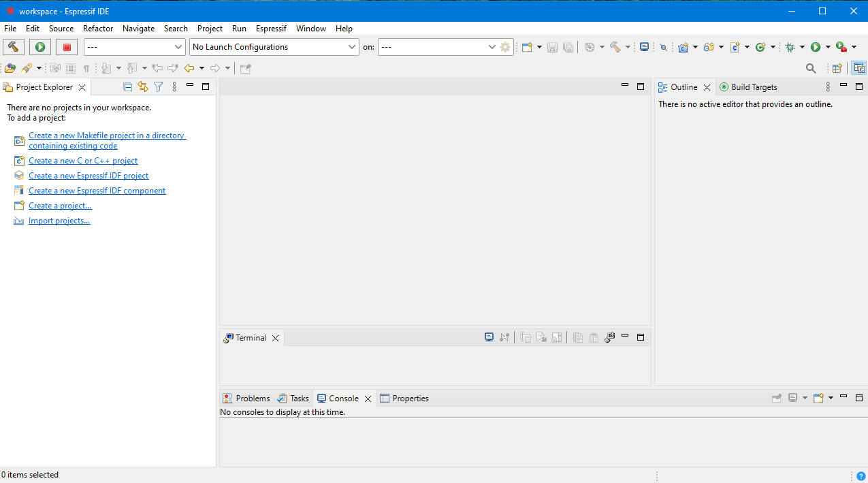This screenshot has height=483, width=868.
Task: Open the File menu
Action: tap(10, 29)
